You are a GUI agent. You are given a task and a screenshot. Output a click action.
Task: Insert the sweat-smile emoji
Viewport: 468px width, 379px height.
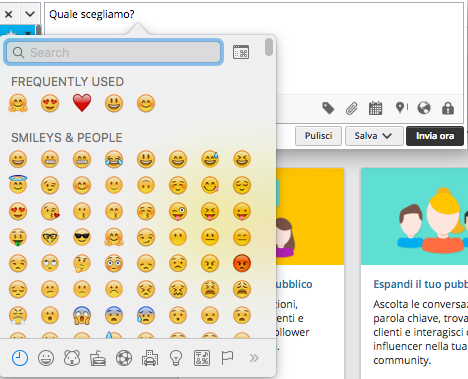click(x=210, y=159)
